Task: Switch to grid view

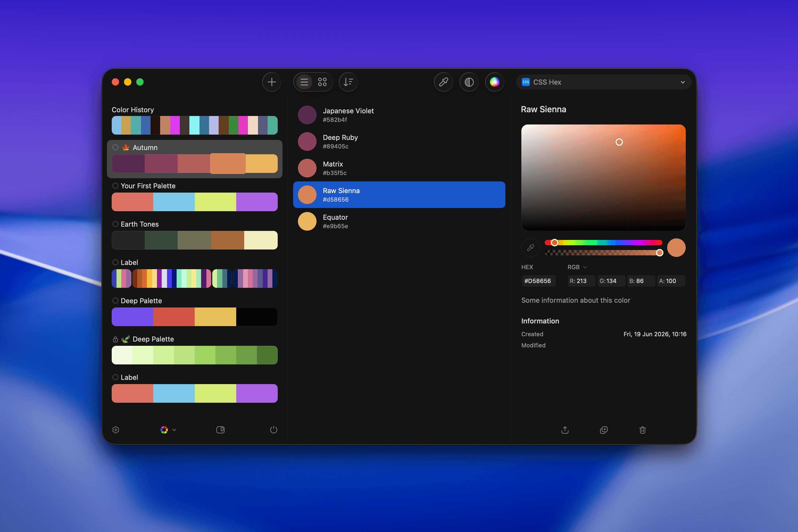Action: point(322,82)
